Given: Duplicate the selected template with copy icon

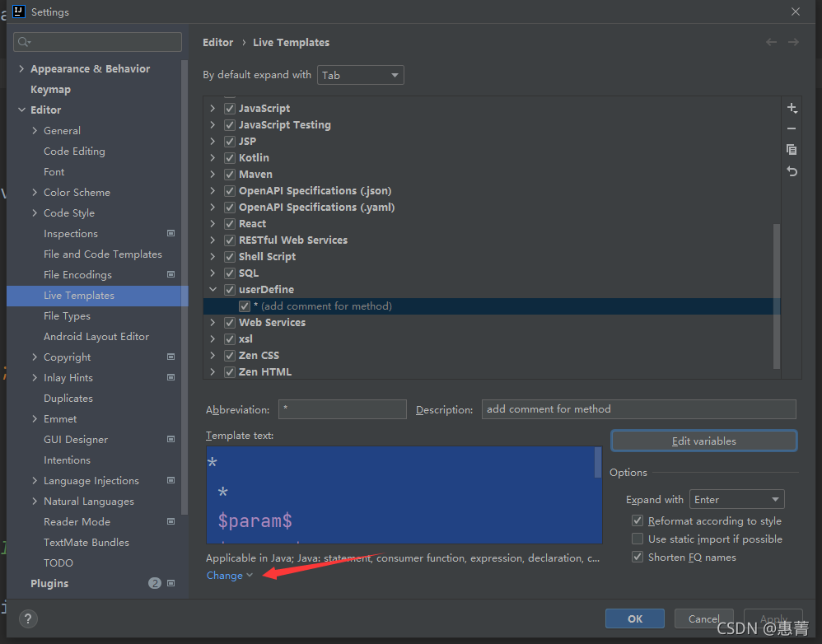Looking at the screenshot, I should [792, 150].
